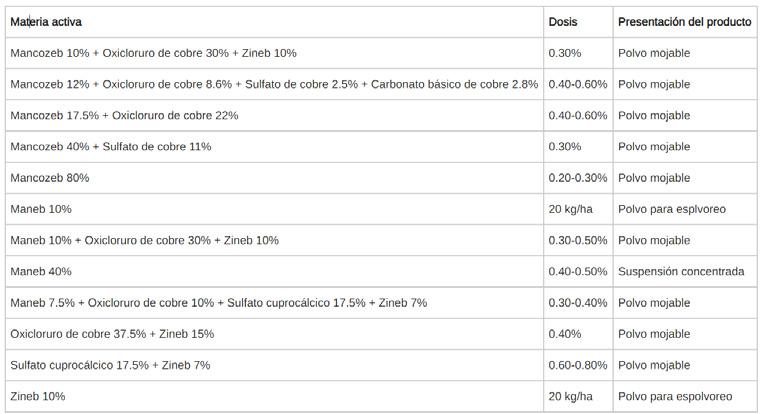Click the 'Maneb 10%' only cell
The height and width of the screenshot is (414, 762).
click(x=40, y=209)
